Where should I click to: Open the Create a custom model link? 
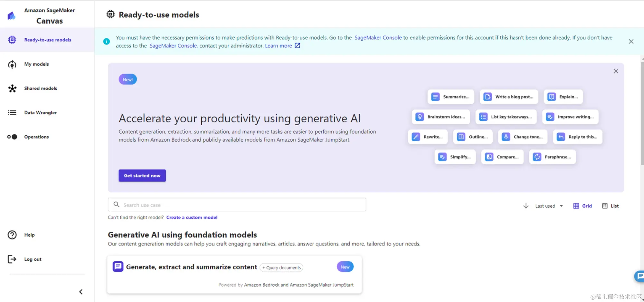192,217
